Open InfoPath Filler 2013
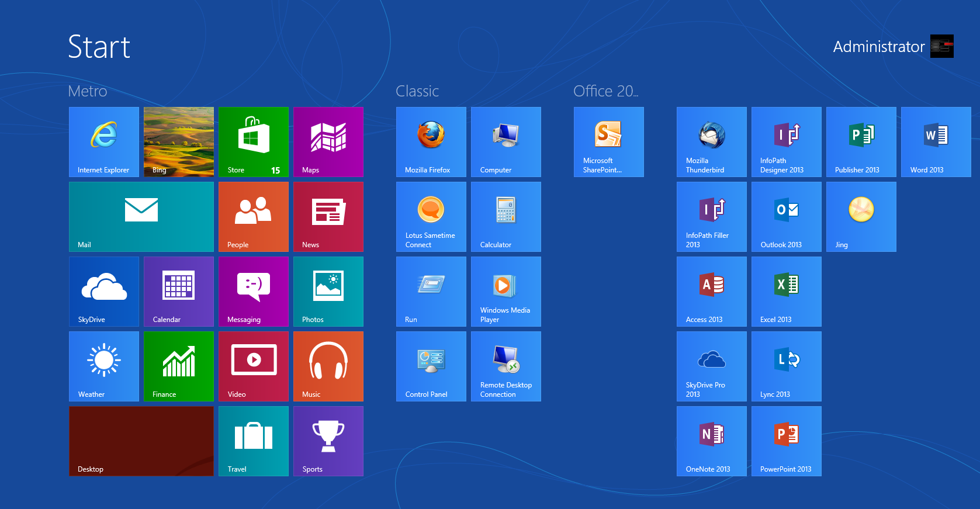The width and height of the screenshot is (980, 509). (712, 217)
